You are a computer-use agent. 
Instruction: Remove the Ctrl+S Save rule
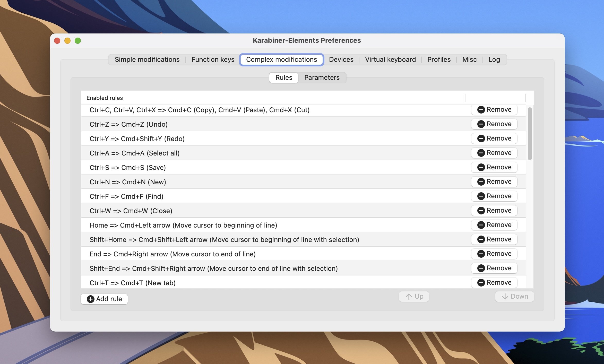click(x=494, y=167)
